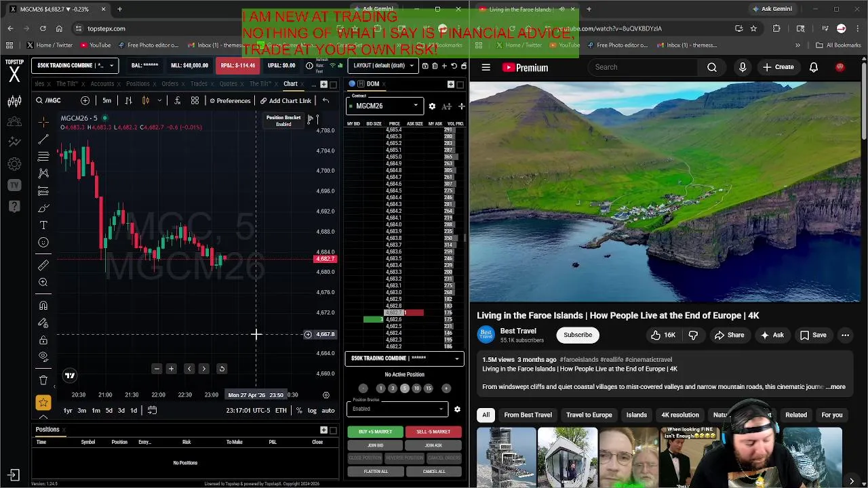
Task: Zoom in chart with plus button
Action: coord(172,369)
